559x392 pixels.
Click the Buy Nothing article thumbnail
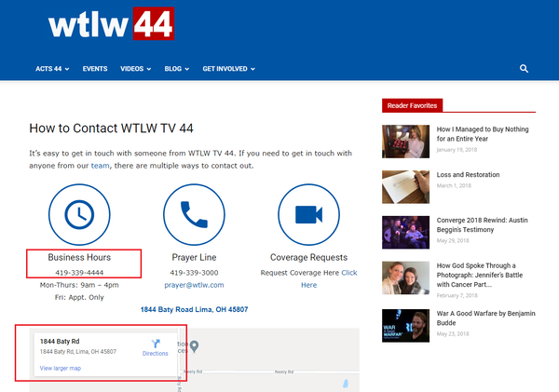pyautogui.click(x=405, y=142)
